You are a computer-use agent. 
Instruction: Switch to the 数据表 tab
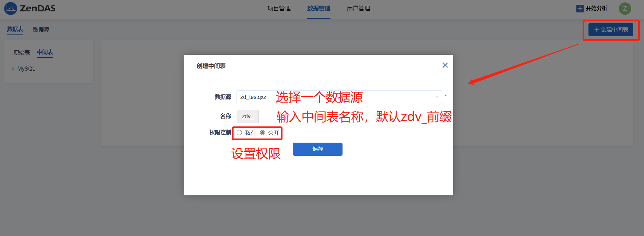pos(15,29)
